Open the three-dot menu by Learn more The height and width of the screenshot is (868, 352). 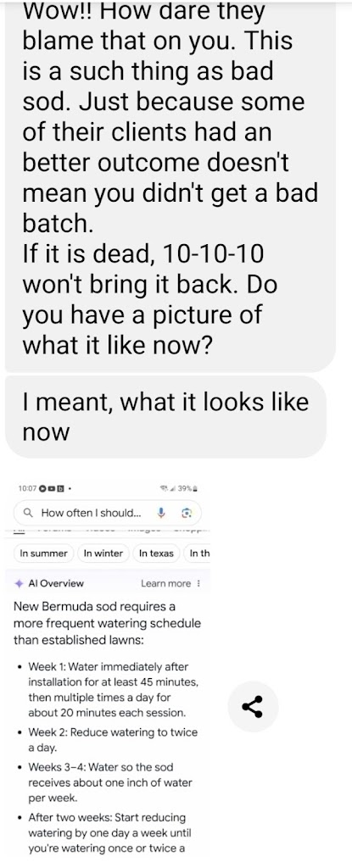coord(199,583)
